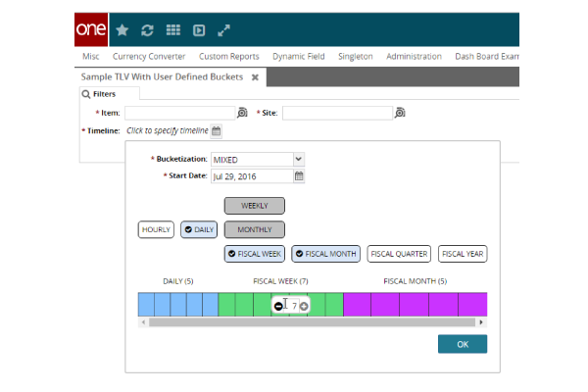Toggle the FISCAL WEEK bucket option
This screenshot has width=588, height=392.
pos(254,254)
